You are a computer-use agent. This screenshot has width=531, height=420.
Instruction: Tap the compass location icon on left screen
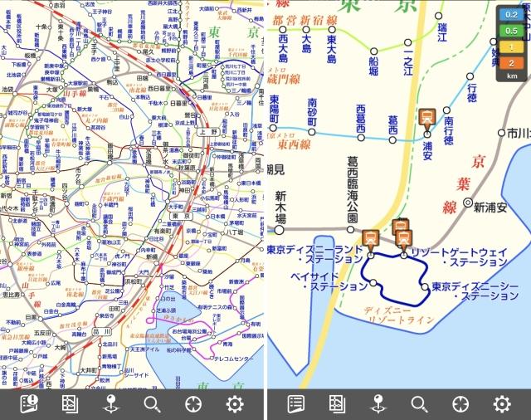[x=193, y=404]
